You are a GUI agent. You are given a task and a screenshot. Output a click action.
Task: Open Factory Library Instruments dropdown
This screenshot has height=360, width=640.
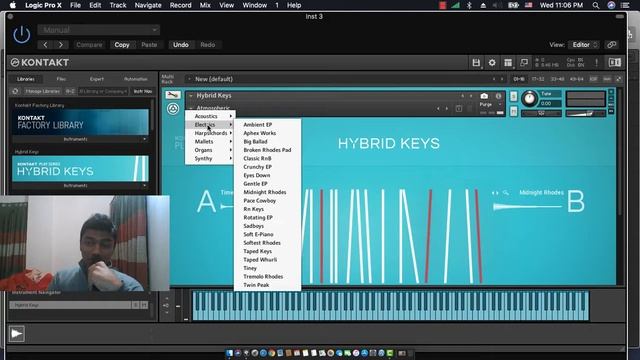pos(80,139)
